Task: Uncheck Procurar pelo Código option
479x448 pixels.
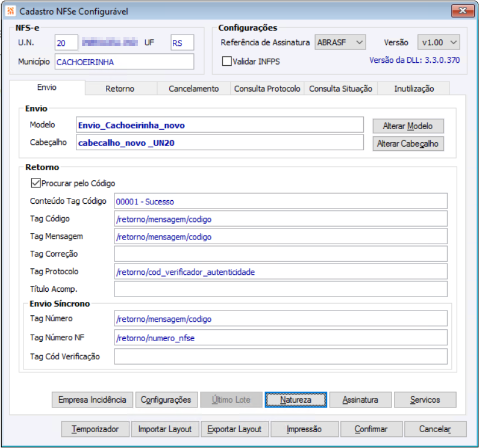Action: 36,183
